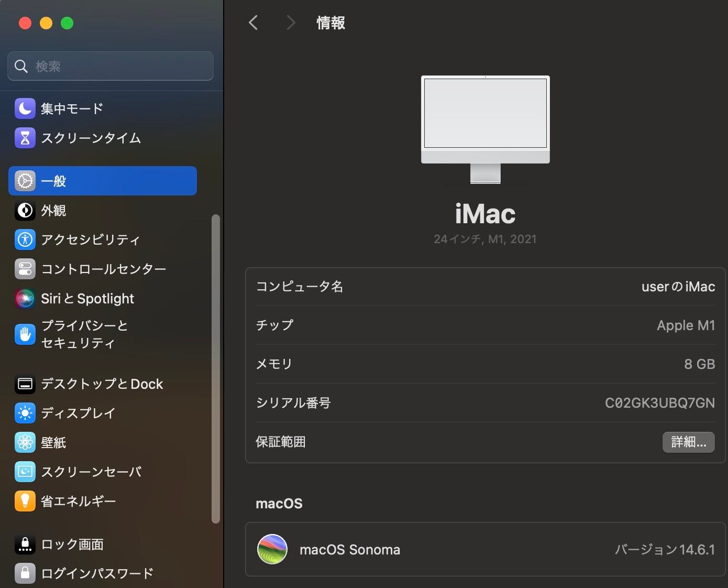728x588 pixels.
Task: Click the アクセシビリティ icon
Action: click(x=25, y=239)
